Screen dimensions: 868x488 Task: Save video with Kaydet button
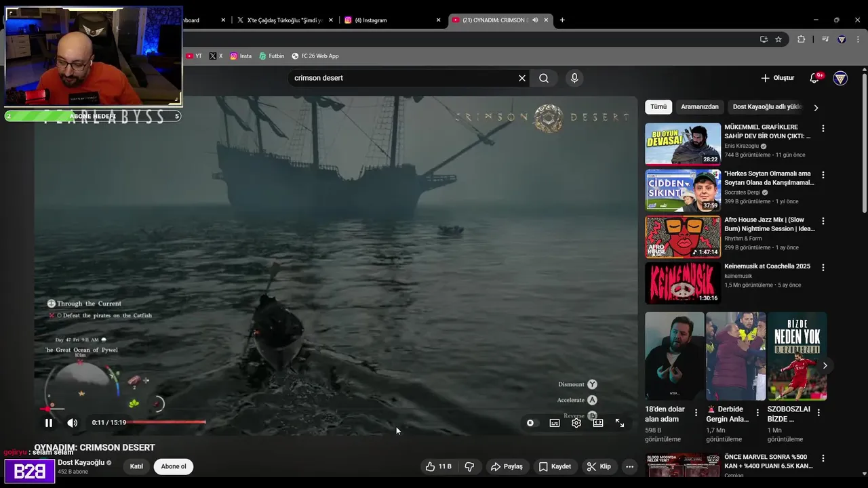point(555,466)
